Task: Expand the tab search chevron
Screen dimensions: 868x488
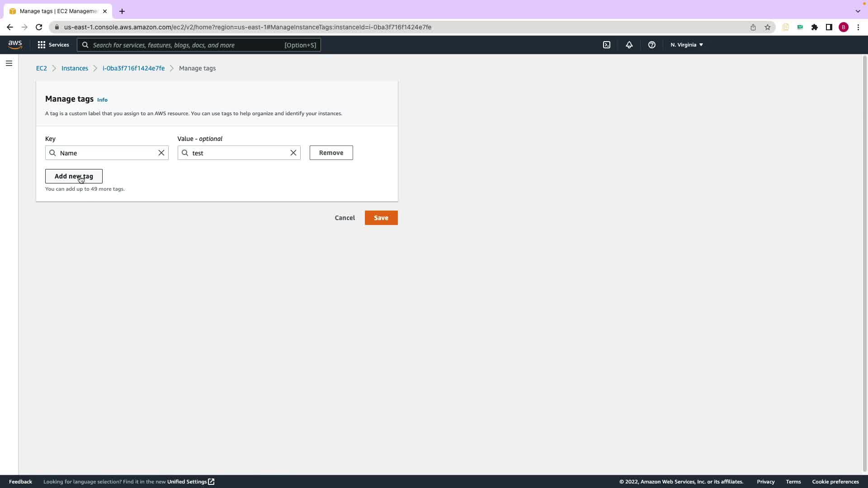Action: (x=858, y=11)
